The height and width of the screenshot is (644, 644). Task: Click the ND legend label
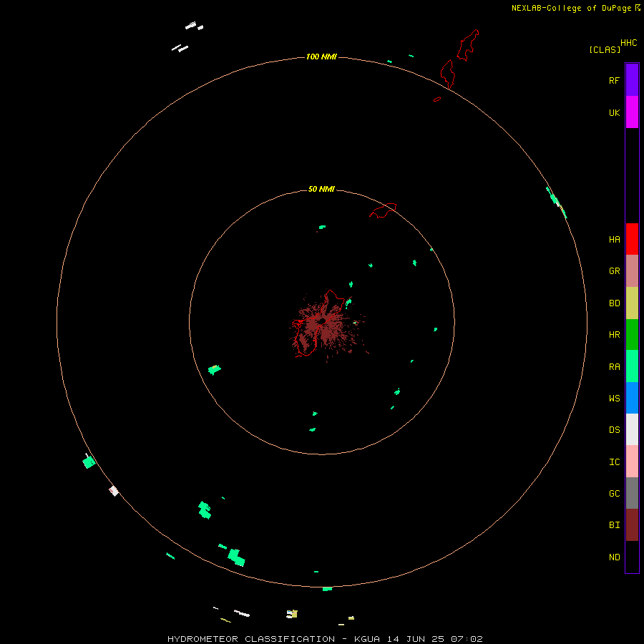[x=614, y=557]
